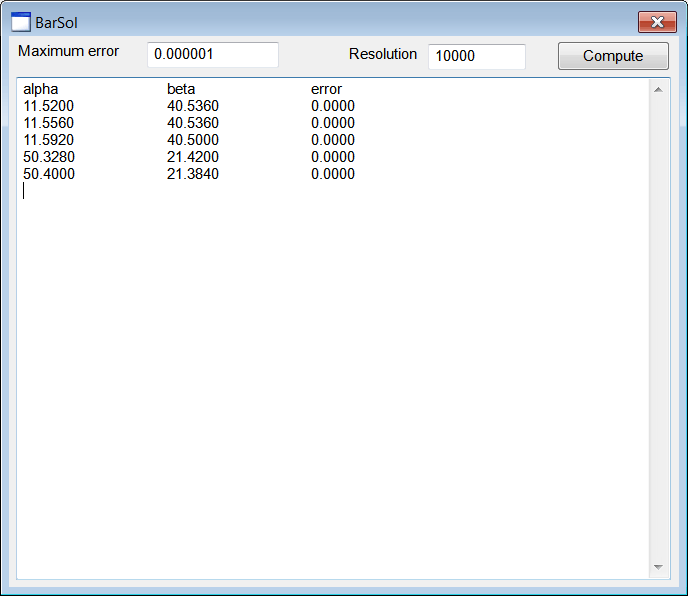Click the Compute button
688x596 pixels.
pyautogui.click(x=613, y=56)
